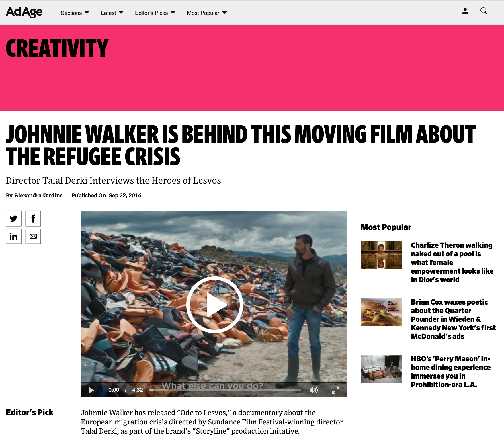Open the Quarter Pounder burger thumbnail
The image size is (504, 437).
(381, 312)
